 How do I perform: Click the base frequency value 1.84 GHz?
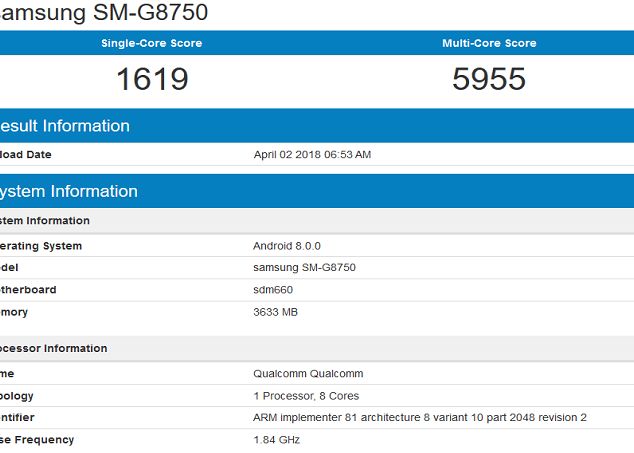point(276,440)
